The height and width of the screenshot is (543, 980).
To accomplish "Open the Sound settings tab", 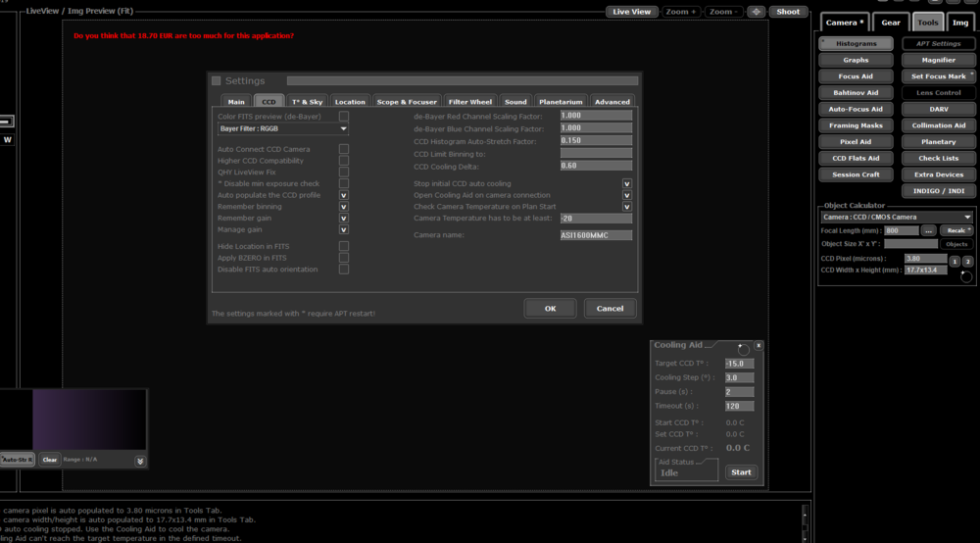I will pyautogui.click(x=515, y=102).
